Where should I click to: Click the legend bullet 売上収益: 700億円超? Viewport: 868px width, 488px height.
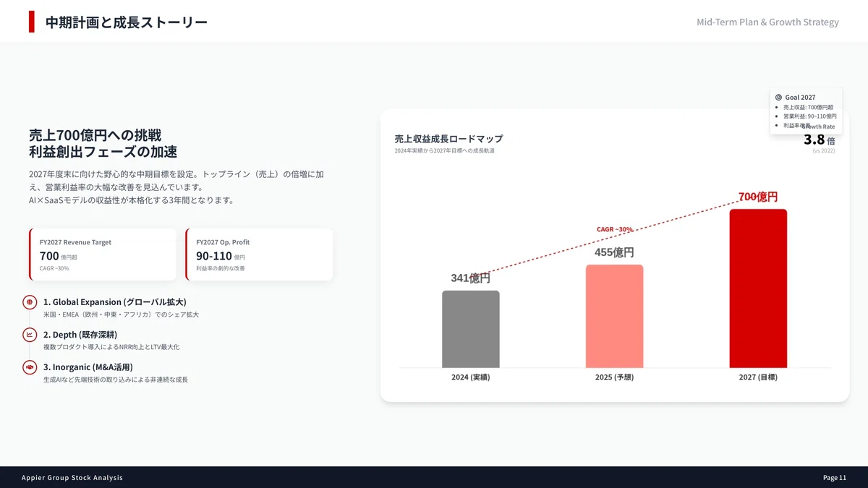pos(808,107)
